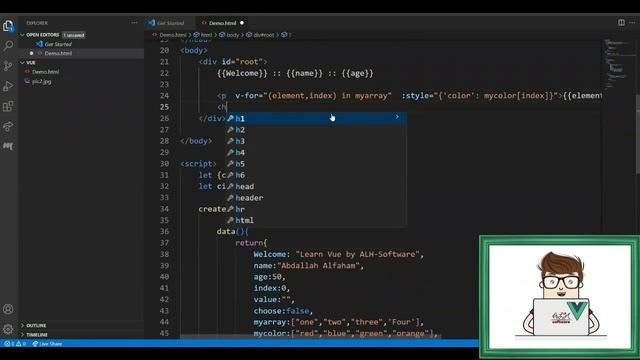Choose h5 from suggestion list
640x360 pixels.
tap(316, 164)
